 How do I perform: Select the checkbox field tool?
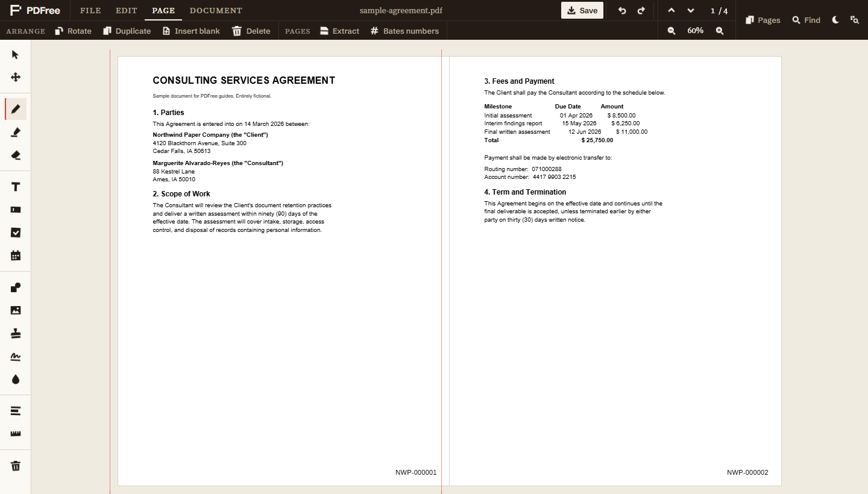(16, 233)
